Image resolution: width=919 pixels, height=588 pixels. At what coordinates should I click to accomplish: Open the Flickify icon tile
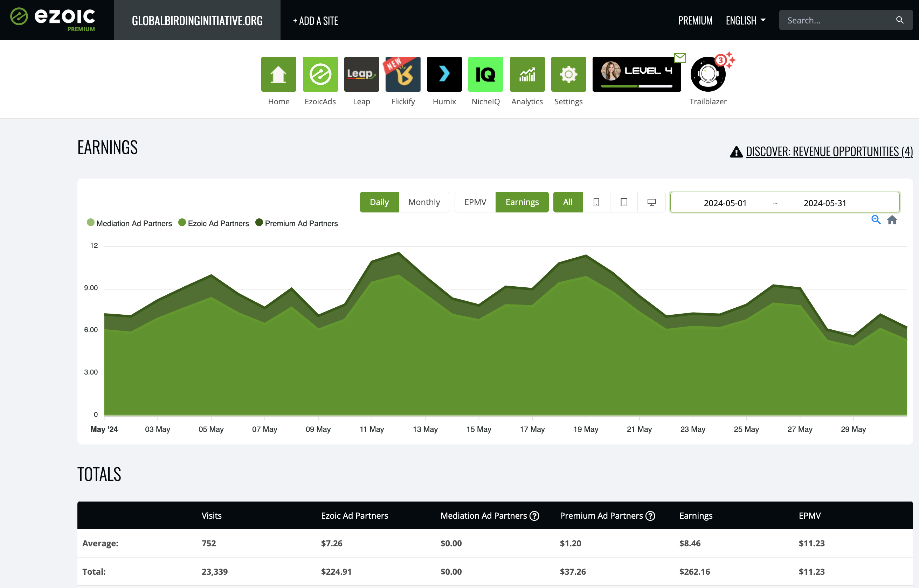tap(403, 74)
